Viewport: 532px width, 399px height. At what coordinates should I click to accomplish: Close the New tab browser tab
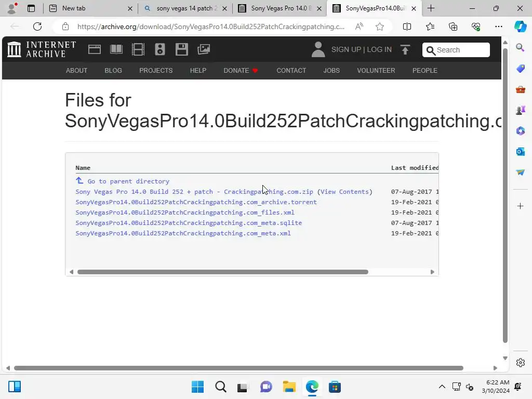click(x=130, y=8)
